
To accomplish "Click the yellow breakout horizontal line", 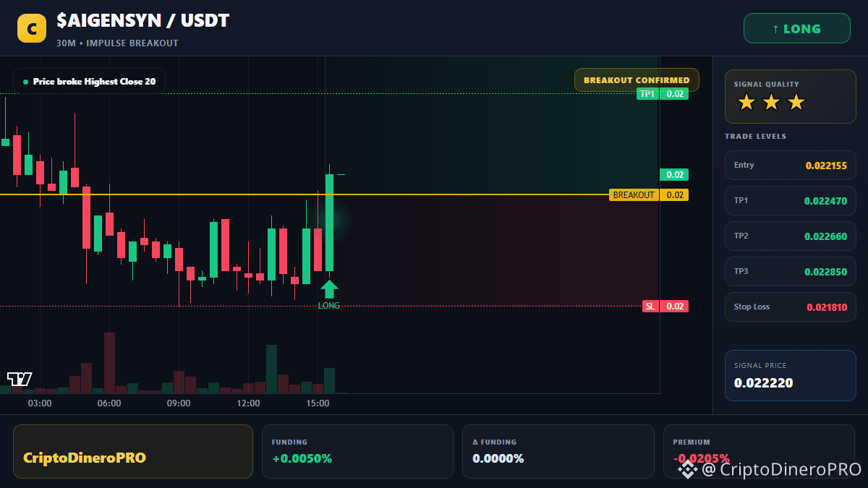I will 305,194.
